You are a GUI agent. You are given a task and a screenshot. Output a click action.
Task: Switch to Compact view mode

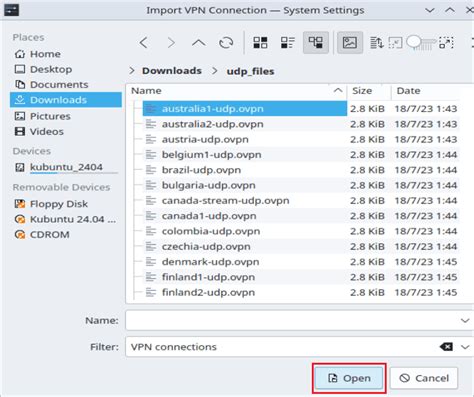coord(288,43)
